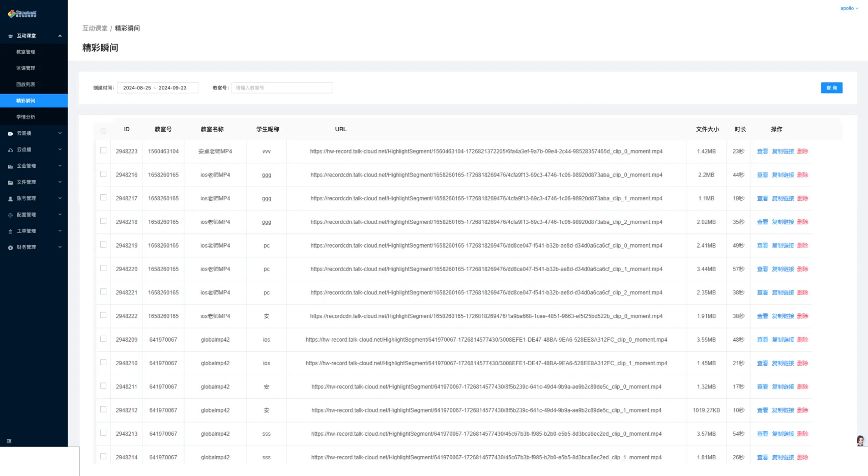Click the 教室号 input field
868x476 pixels.
(282, 88)
